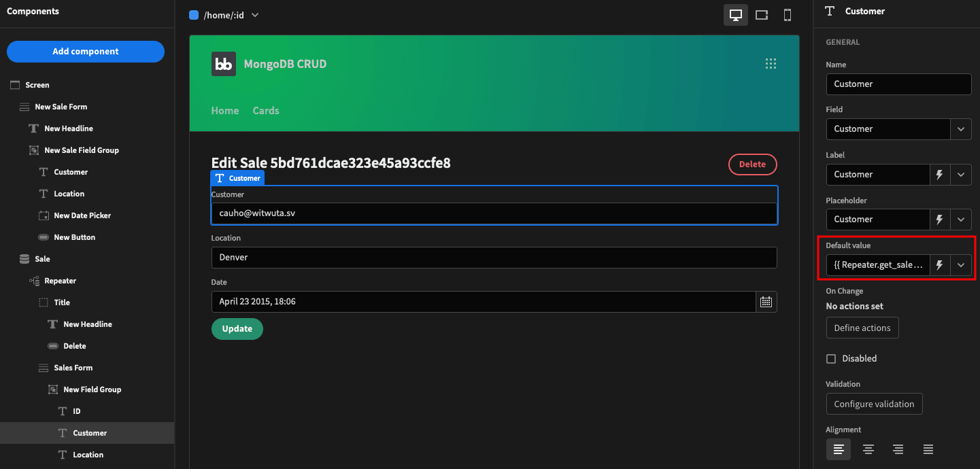
Task: Switch to mobile preview mode
Action: pos(788,15)
